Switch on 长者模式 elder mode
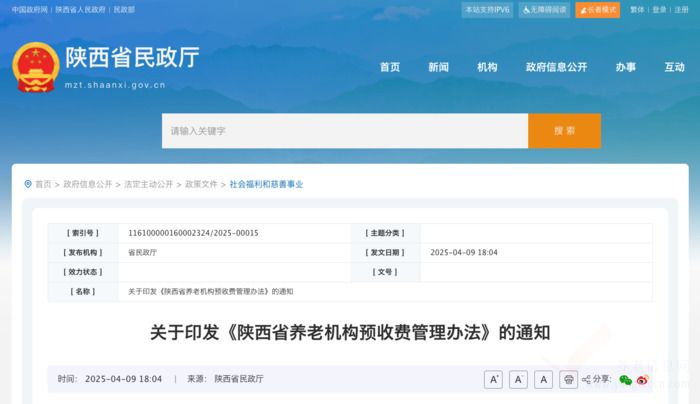Viewport: 700px width, 404px height. tap(598, 10)
